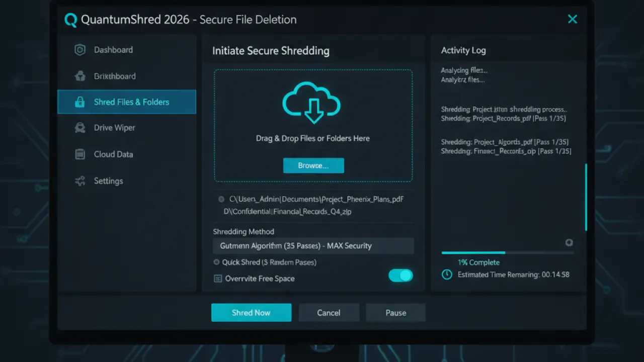Toggle the Overwrite Free Space switch

point(400,276)
